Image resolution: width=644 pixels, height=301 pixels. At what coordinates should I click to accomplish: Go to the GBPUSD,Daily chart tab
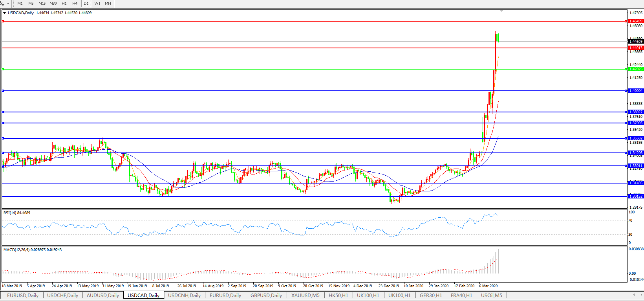(x=266, y=295)
